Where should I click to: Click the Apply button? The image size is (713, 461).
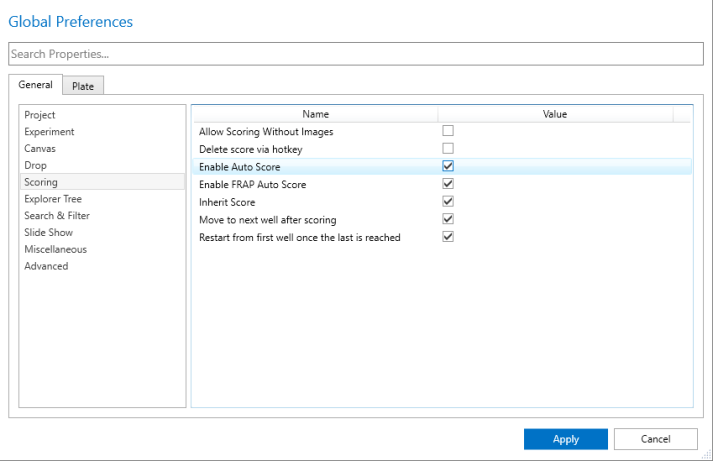566,439
